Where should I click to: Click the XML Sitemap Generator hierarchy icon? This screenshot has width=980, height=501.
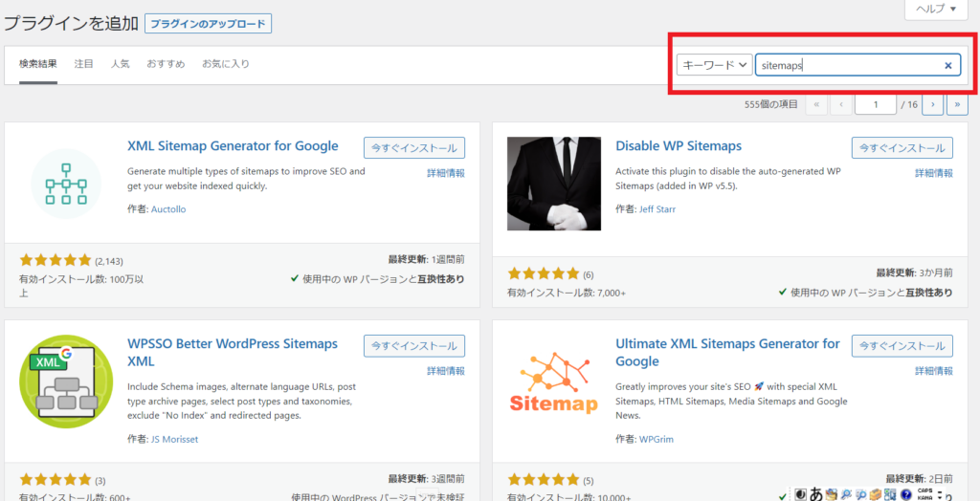click(x=66, y=183)
